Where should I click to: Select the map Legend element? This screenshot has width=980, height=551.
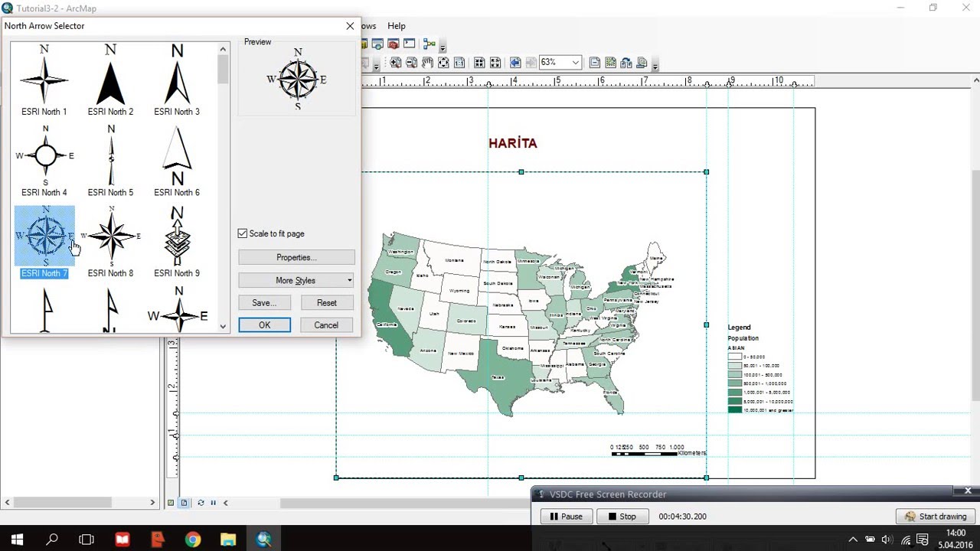tap(760, 369)
